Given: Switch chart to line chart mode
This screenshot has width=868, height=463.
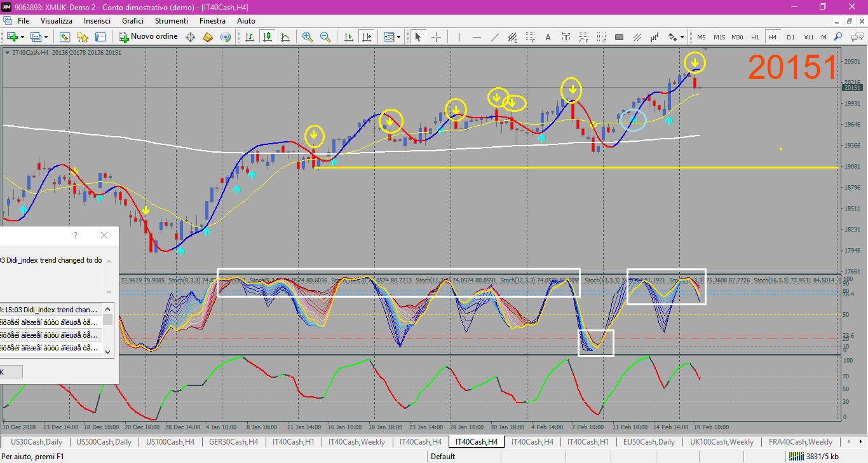Looking at the screenshot, I should coord(285,37).
